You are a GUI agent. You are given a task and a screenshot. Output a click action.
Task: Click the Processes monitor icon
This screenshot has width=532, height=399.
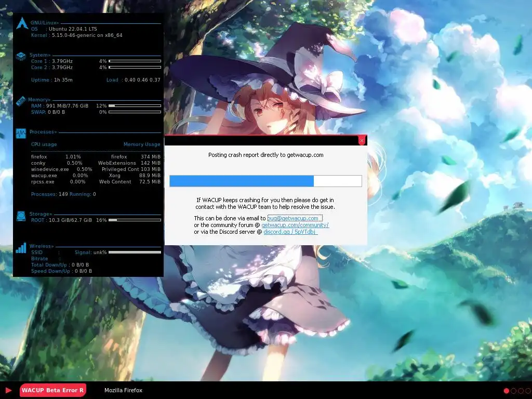(21, 134)
